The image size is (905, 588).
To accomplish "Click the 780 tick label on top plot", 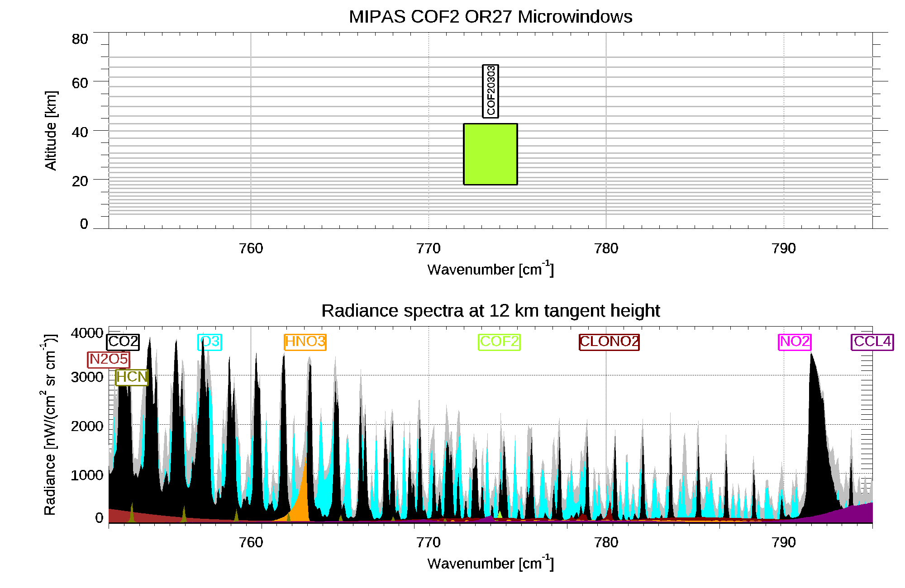I will 606,248.
